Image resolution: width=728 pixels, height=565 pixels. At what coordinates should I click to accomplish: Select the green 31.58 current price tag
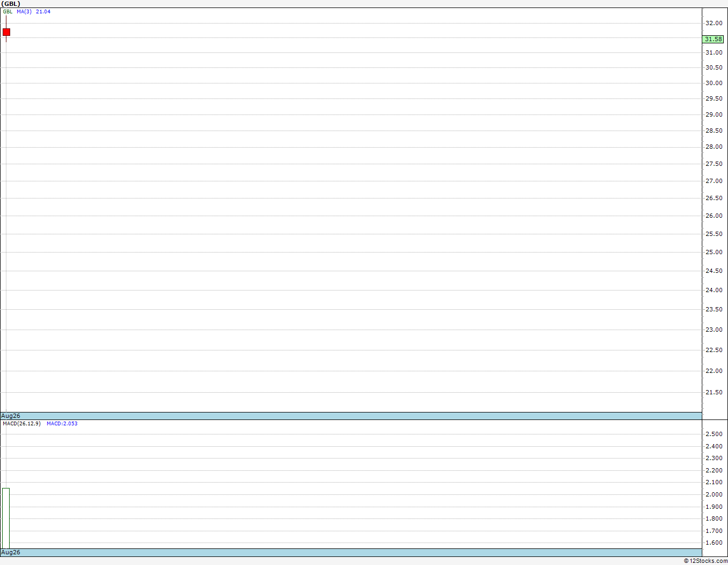(x=713, y=39)
